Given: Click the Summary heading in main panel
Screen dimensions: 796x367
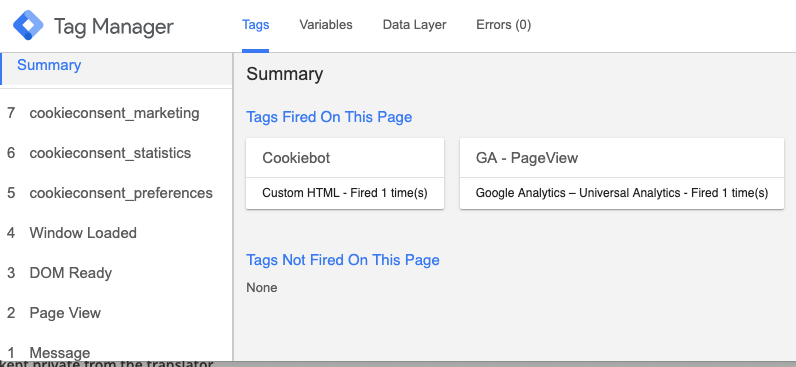Looking at the screenshot, I should click(x=285, y=74).
